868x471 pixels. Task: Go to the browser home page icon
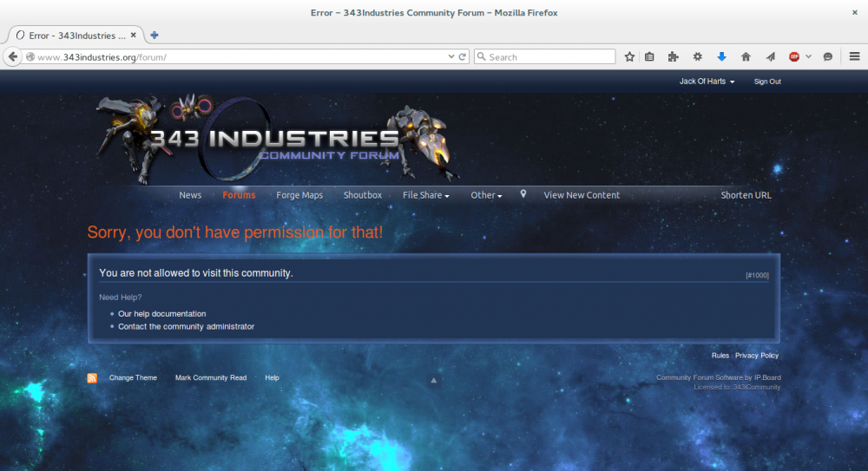746,56
